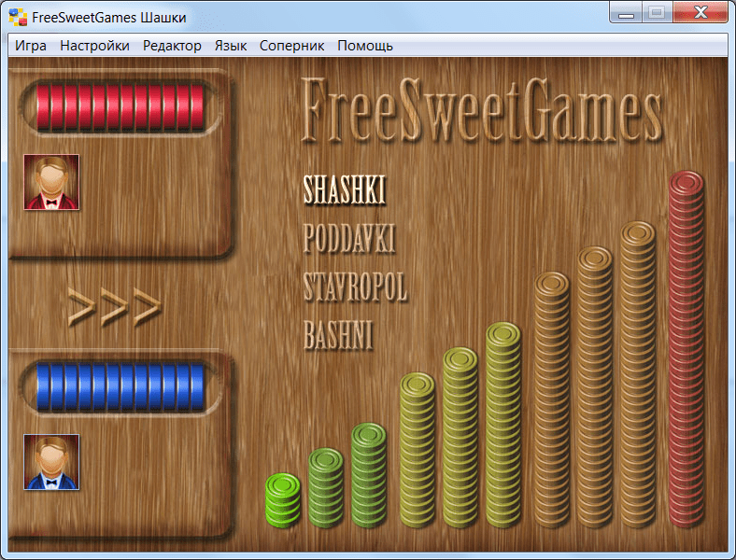The height and width of the screenshot is (560, 736).
Task: Select the SHASHKI game mode
Action: tap(344, 189)
